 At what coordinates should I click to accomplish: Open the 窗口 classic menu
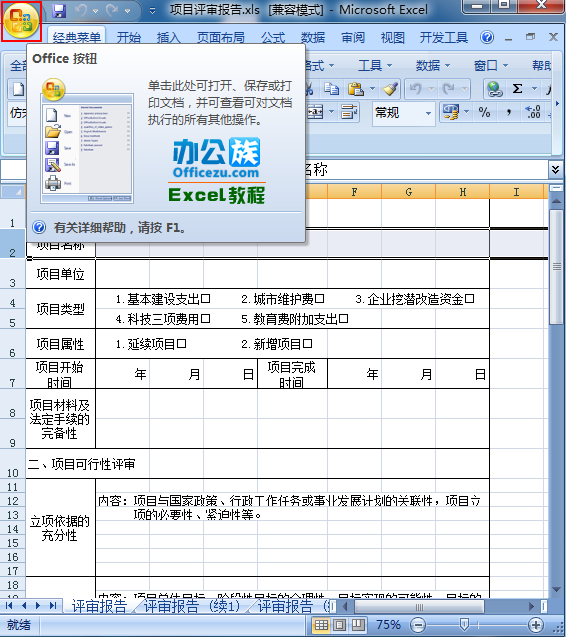pyautogui.click(x=491, y=65)
